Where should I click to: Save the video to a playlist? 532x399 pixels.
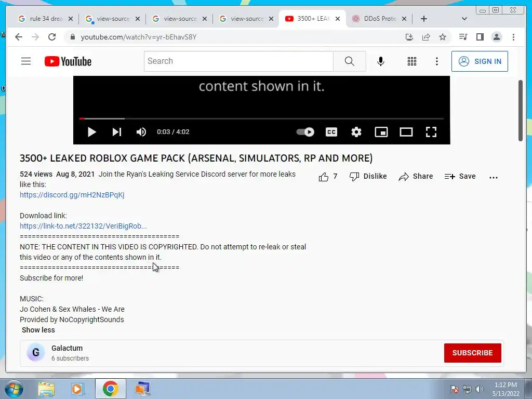click(460, 177)
